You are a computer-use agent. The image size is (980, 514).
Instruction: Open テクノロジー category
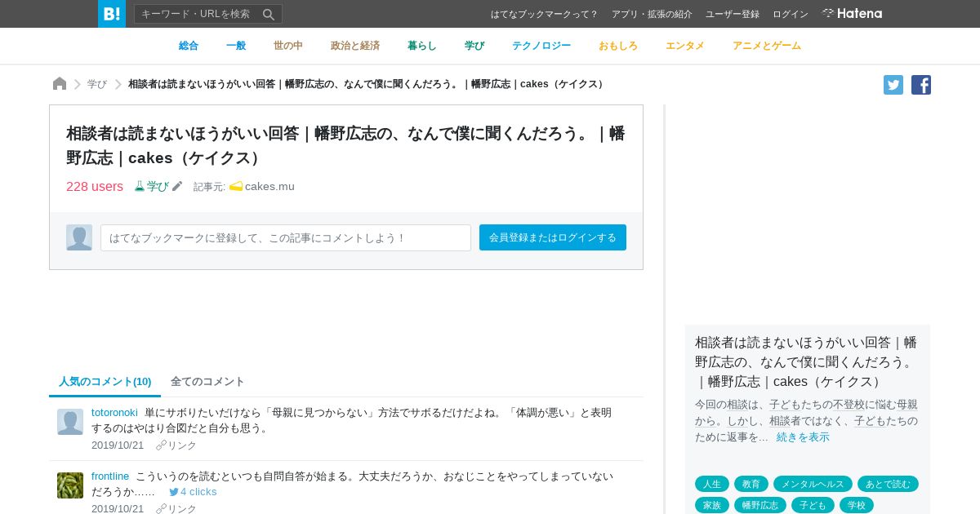pyautogui.click(x=541, y=46)
